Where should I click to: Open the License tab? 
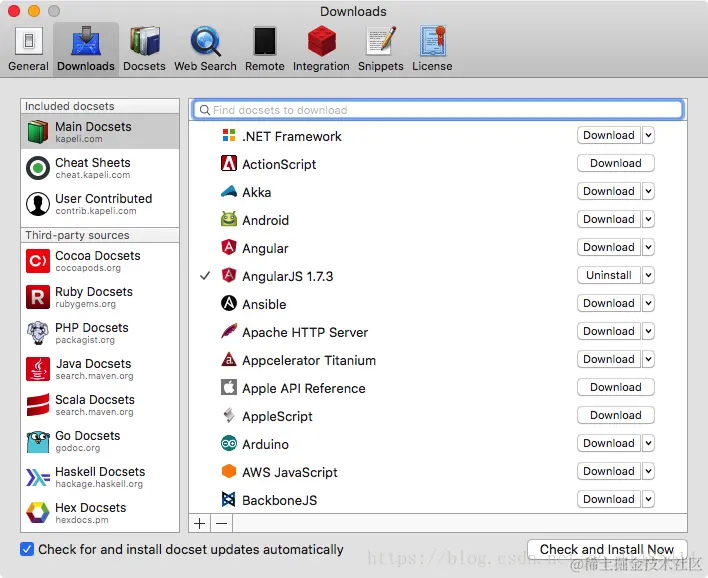tap(432, 49)
